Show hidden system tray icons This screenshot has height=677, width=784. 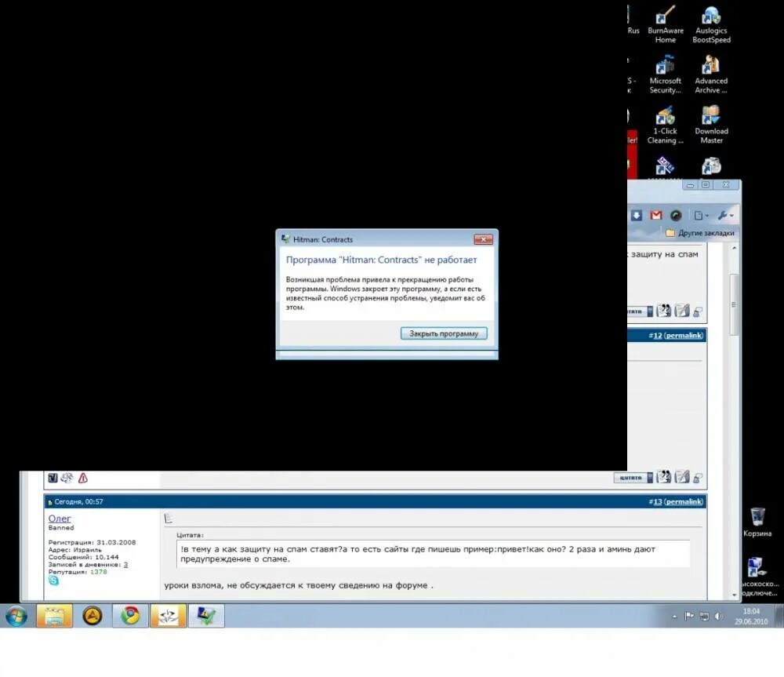[674, 617]
